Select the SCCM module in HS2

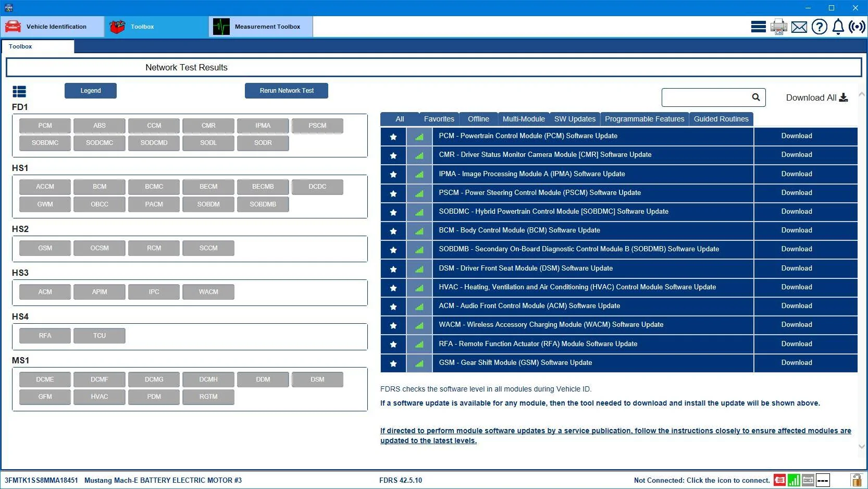click(208, 248)
